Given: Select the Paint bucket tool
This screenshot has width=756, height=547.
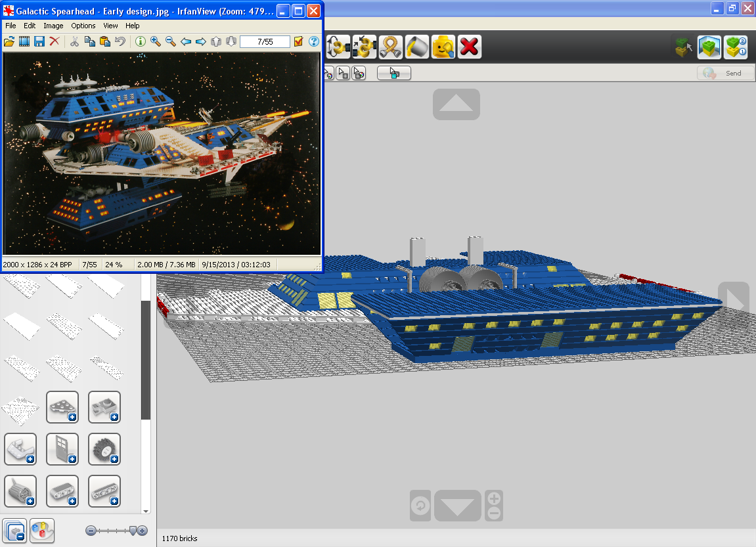Looking at the screenshot, I should [417, 47].
